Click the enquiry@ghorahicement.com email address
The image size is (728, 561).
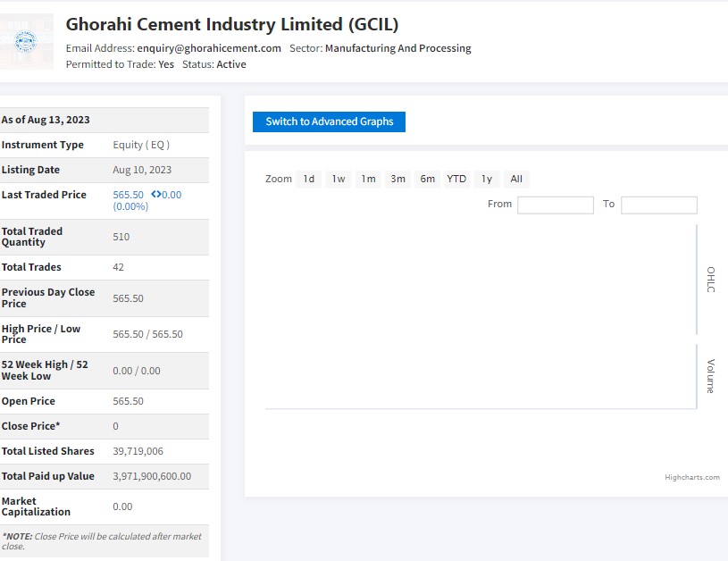[209, 48]
